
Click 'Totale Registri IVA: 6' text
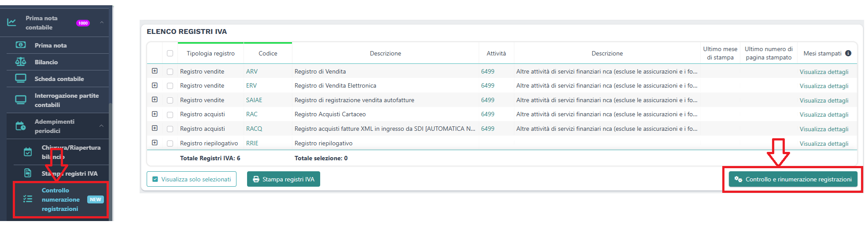(x=210, y=158)
